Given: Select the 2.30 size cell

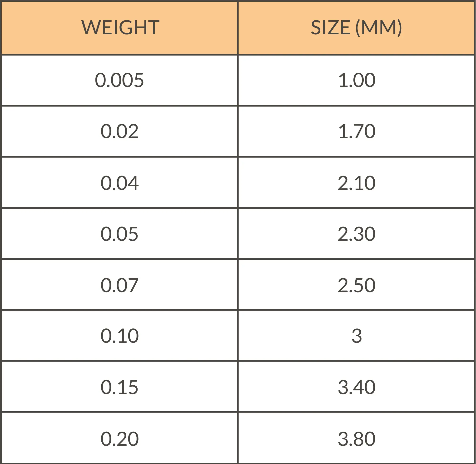Looking at the screenshot, I should point(356,233).
